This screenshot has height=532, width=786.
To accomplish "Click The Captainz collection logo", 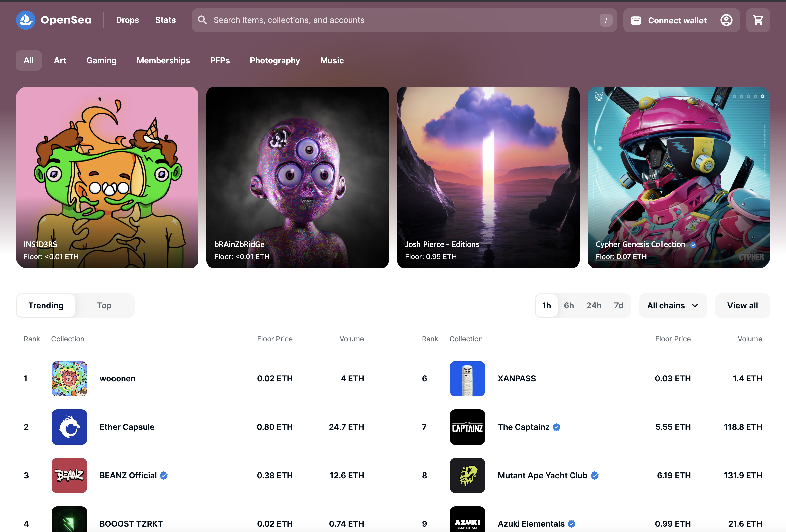I will [x=467, y=427].
